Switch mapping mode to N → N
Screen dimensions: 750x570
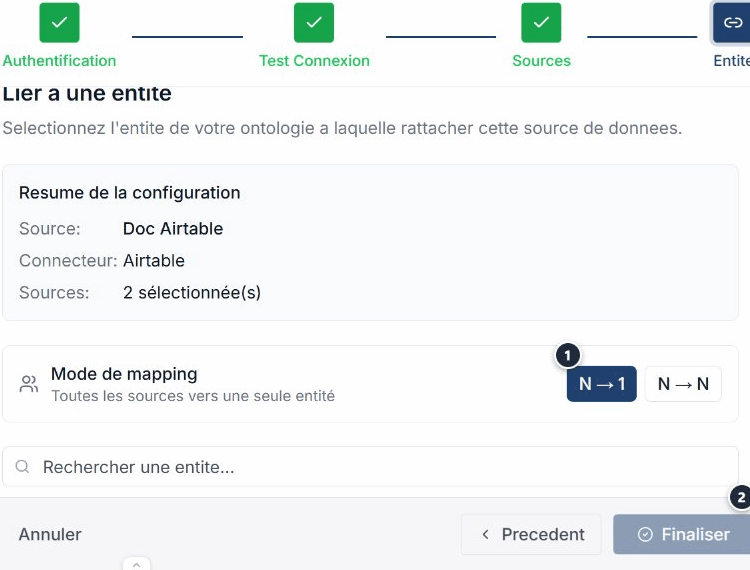(683, 384)
